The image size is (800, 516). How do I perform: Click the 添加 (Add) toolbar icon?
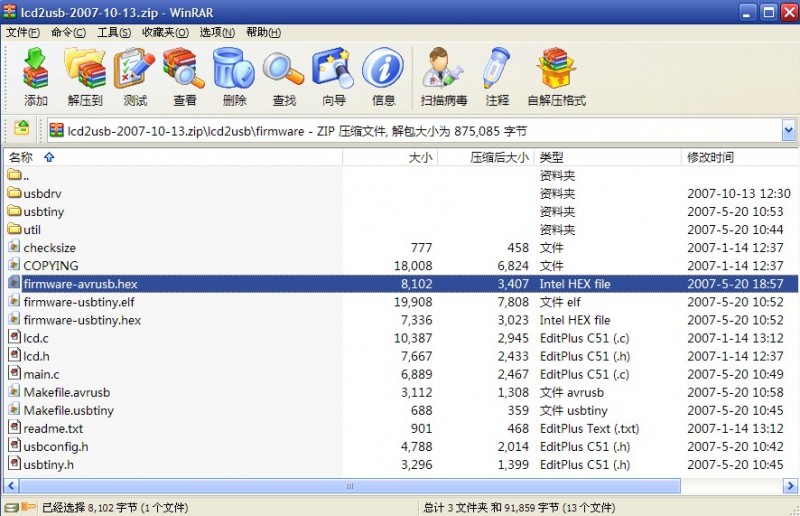pos(36,77)
